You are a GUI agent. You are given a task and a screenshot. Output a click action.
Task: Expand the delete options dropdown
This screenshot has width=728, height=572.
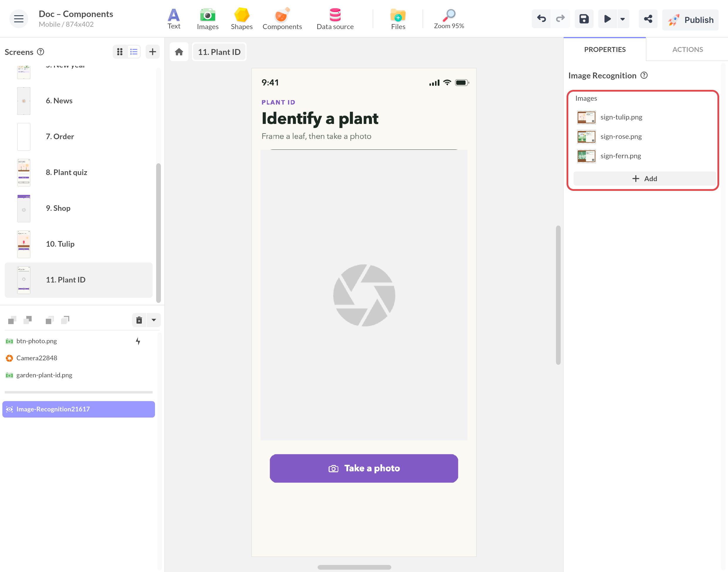(x=154, y=320)
